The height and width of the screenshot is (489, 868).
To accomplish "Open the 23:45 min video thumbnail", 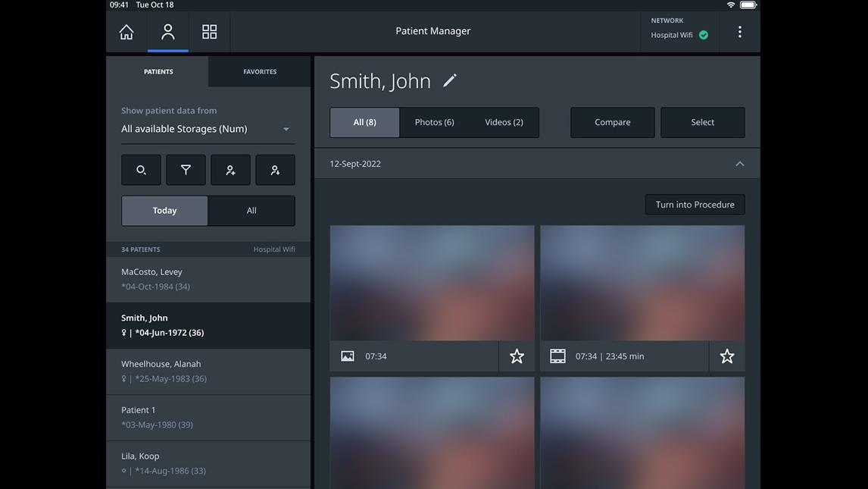I will pos(642,283).
